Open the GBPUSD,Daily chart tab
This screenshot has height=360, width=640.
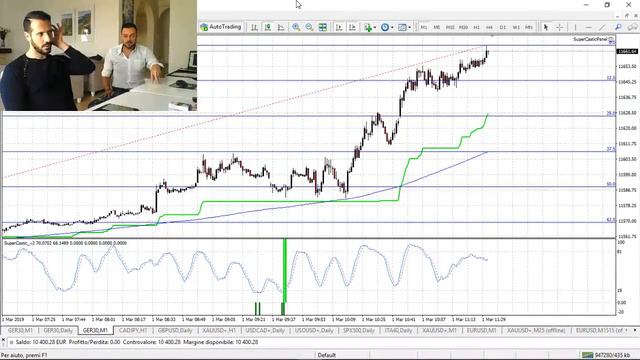[x=175, y=330]
